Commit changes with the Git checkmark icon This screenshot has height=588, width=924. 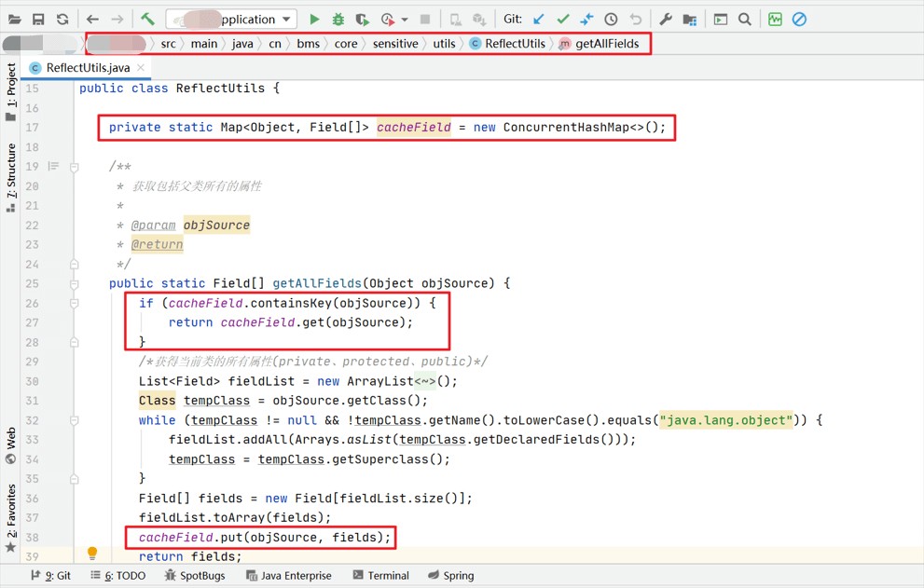point(563,19)
